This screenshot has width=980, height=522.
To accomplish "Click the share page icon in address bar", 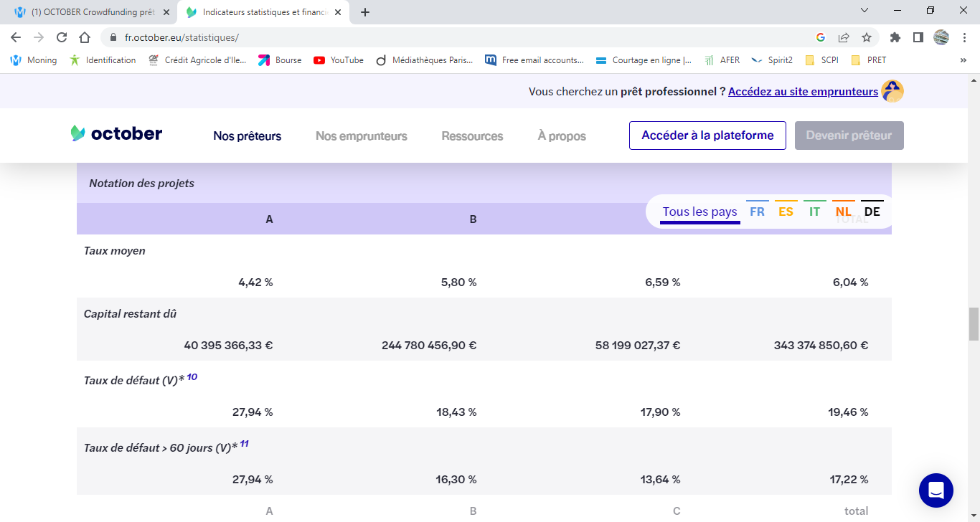I will click(844, 37).
